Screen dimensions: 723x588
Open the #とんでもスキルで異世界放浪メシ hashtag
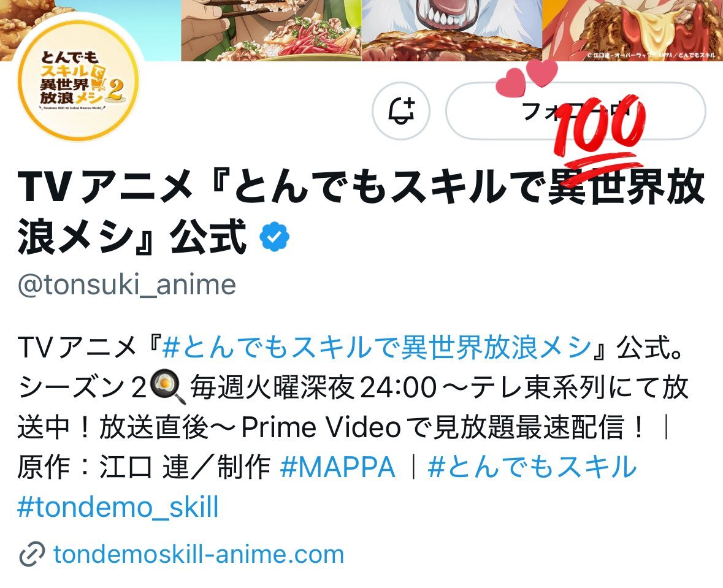(377, 347)
